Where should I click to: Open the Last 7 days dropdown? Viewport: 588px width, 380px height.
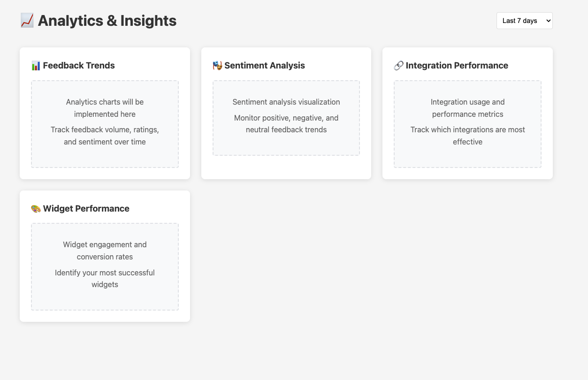(x=524, y=21)
